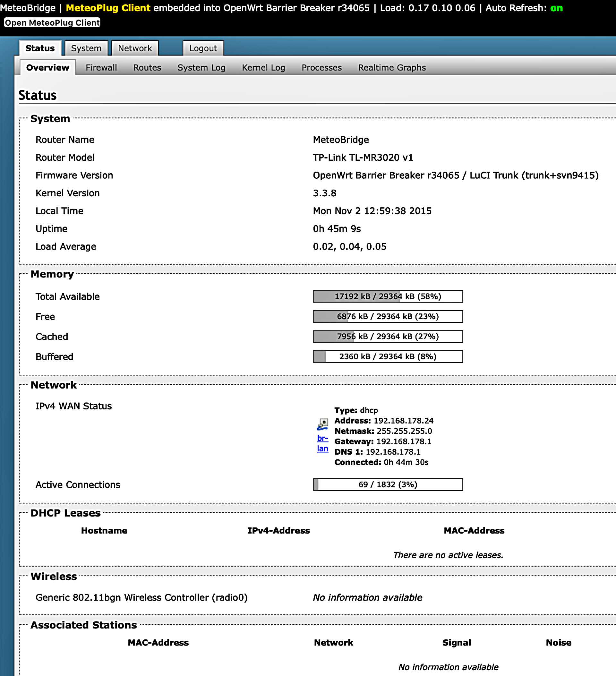Click the Signal column header
616x676 pixels.
[x=456, y=642]
